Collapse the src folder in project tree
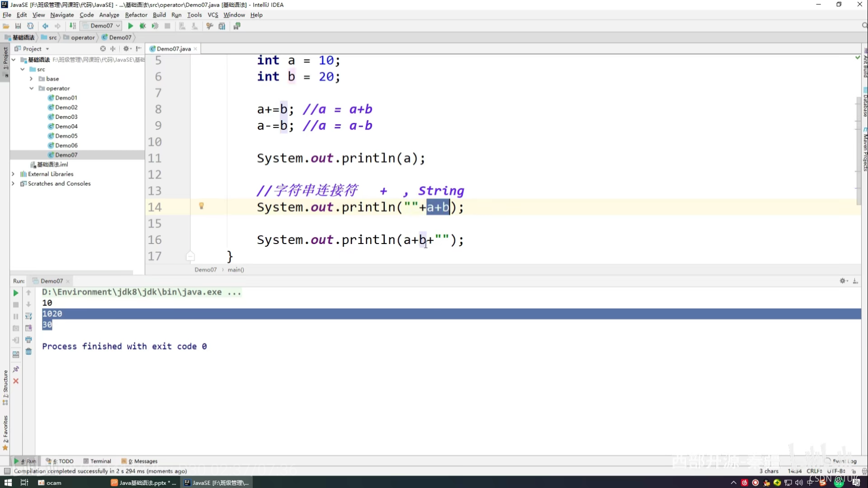This screenshot has width=868, height=488. pyautogui.click(x=23, y=69)
